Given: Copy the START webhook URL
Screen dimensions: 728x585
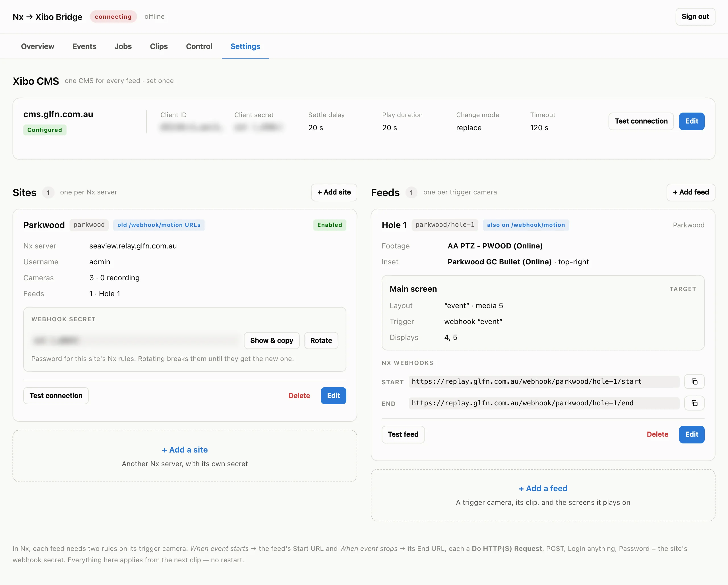Looking at the screenshot, I should [x=694, y=382].
